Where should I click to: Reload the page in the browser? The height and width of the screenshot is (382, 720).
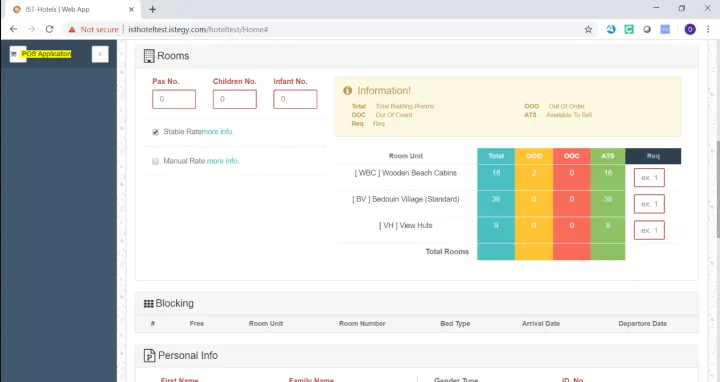coord(50,29)
